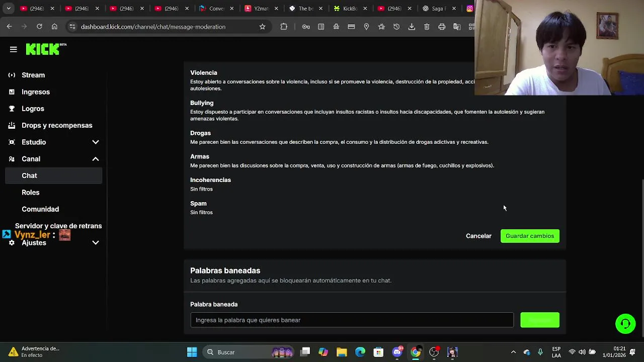
Task: Open the tab search dropdown arrow
Action: point(9,9)
